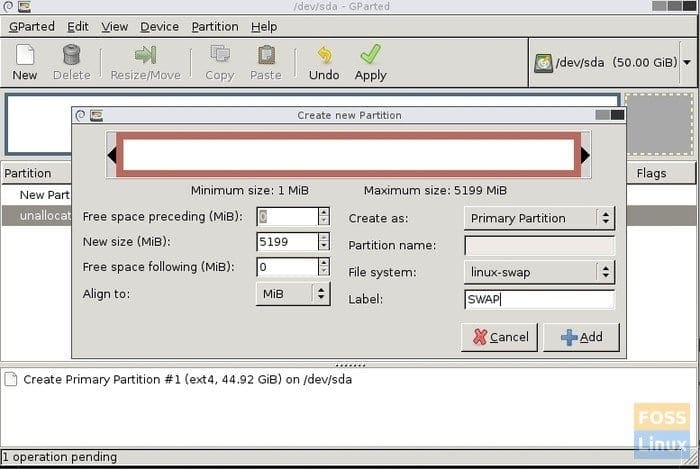Click the unallocated gray block in disk map
The image size is (700, 469).
tap(660, 124)
